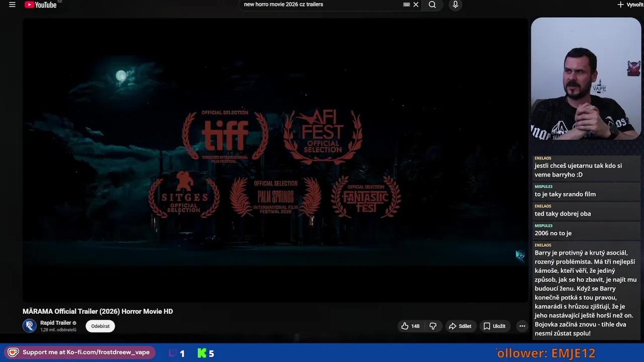
Task: Click the MĀRAMA Official Trailer title
Action: coord(98,311)
